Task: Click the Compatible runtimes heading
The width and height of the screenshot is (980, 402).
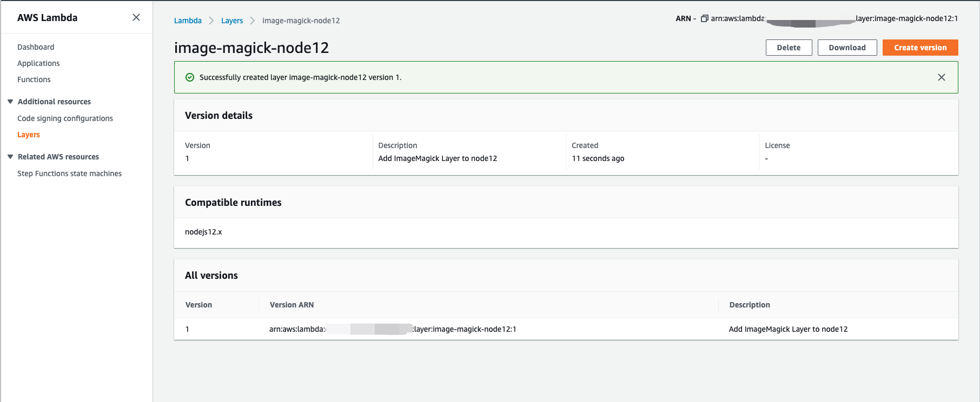Action: (x=233, y=203)
